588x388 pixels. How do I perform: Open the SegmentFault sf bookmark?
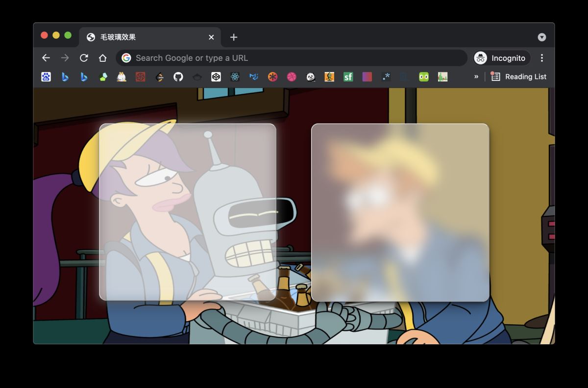(x=348, y=77)
